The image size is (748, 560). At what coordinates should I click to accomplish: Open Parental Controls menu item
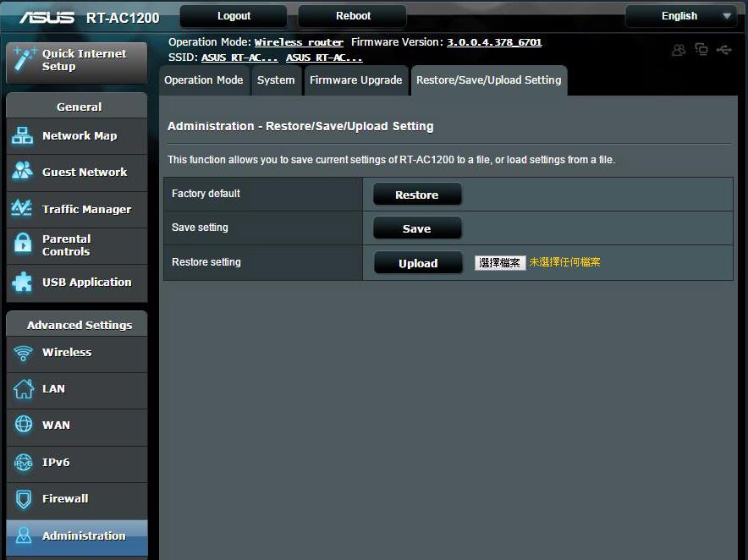click(77, 245)
